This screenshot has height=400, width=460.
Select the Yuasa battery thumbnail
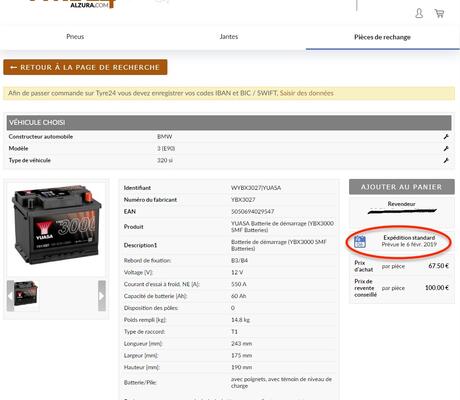point(26,294)
